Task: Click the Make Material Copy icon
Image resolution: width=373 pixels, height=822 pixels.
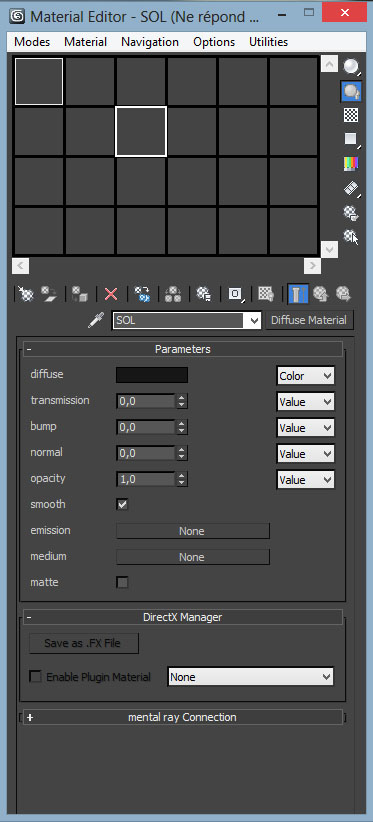Action: pyautogui.click(x=142, y=294)
